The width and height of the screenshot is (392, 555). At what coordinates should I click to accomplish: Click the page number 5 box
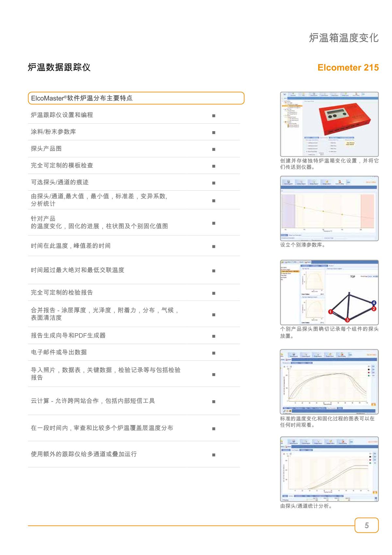point(367,526)
